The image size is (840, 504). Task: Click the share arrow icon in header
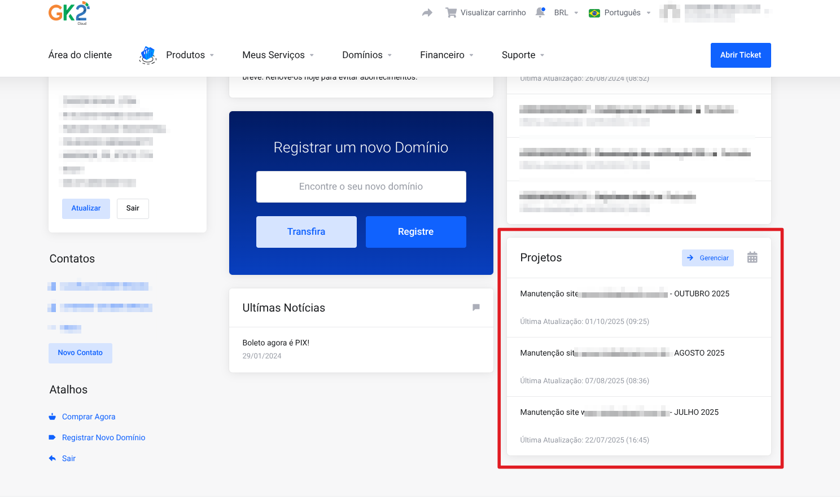(x=427, y=12)
